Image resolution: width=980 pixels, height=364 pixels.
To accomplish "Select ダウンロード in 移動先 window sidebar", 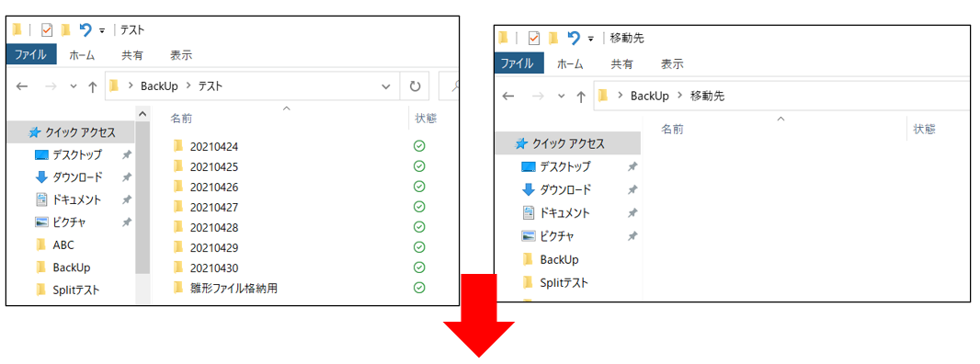I will click(565, 189).
